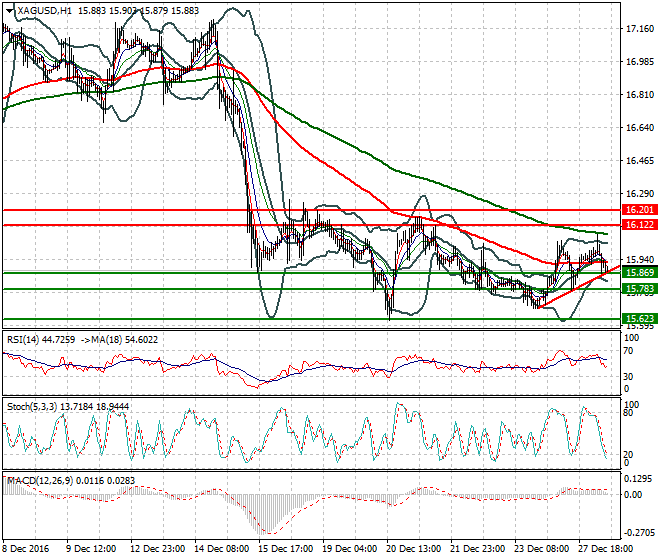Click the green 15.869 price tag
The image size is (660, 560).
point(637,272)
